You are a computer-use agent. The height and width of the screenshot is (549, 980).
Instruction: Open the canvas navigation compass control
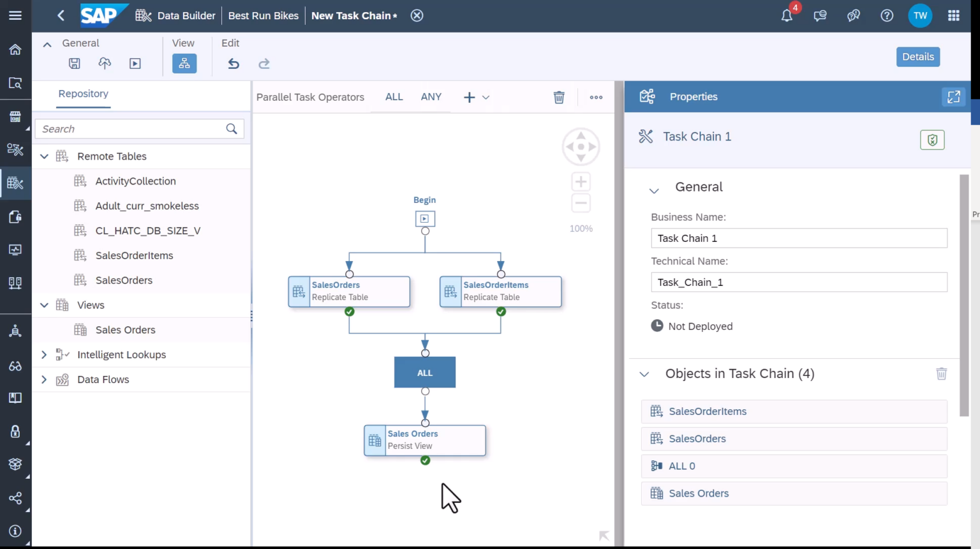point(580,146)
